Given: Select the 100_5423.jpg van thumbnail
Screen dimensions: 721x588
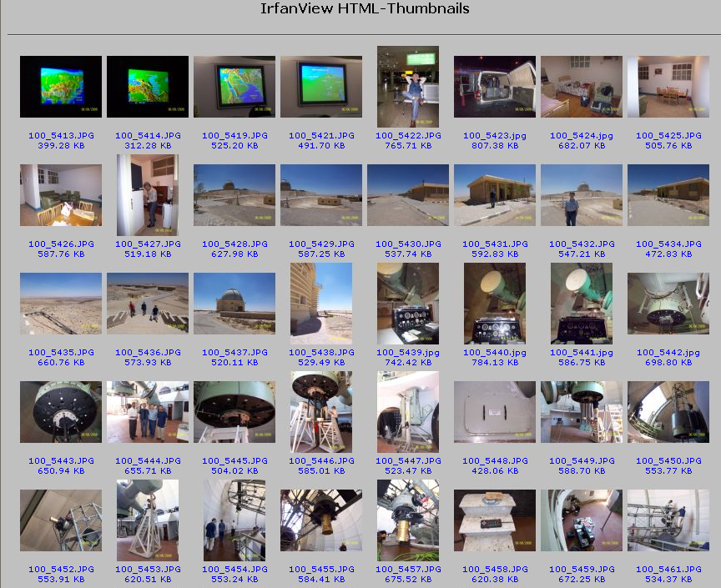Looking at the screenshot, I should coord(495,87).
